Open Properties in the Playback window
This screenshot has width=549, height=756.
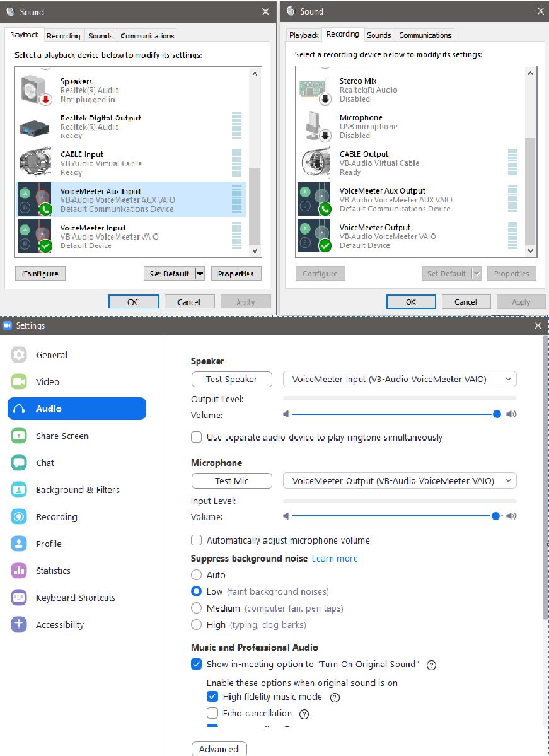[236, 274]
